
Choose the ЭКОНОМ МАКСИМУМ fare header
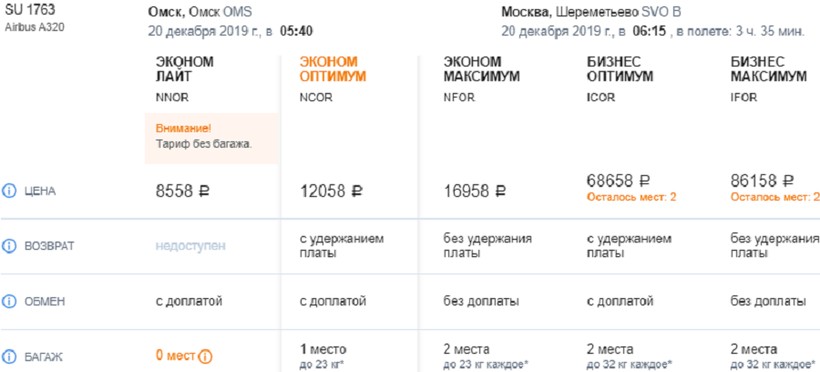pyautogui.click(x=481, y=69)
